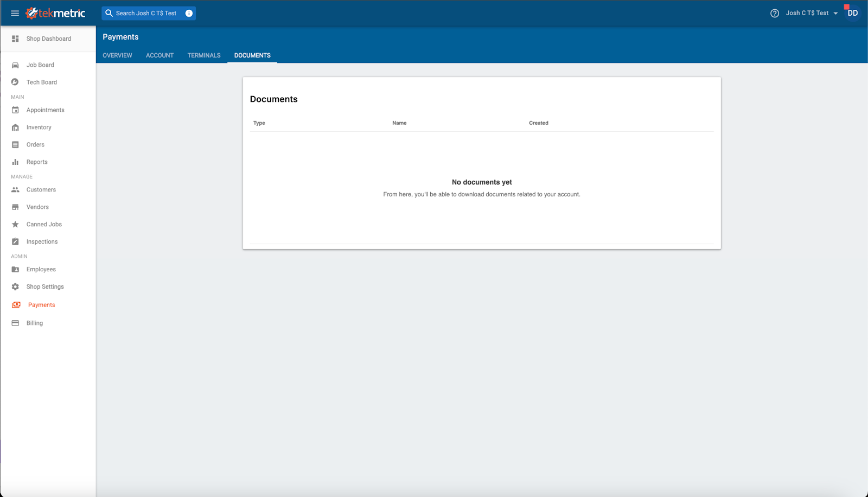Click the Customers people icon
The width and height of the screenshot is (868, 497).
[15, 190]
